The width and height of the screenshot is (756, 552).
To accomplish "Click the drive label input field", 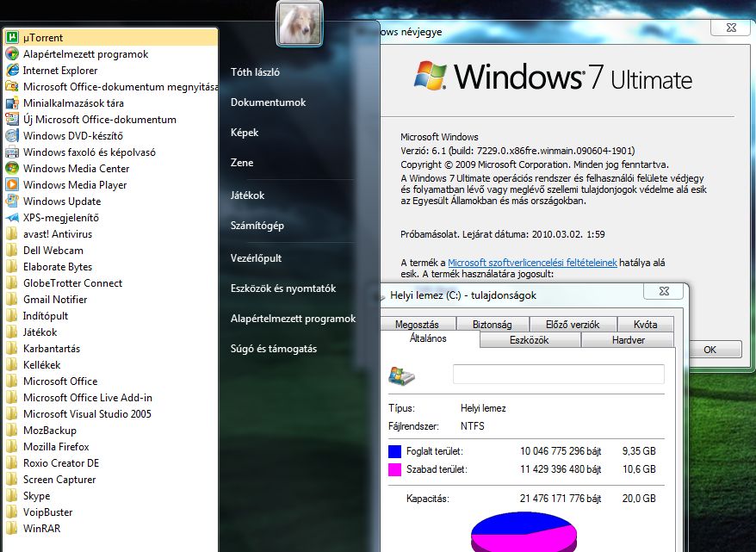I will 558,374.
